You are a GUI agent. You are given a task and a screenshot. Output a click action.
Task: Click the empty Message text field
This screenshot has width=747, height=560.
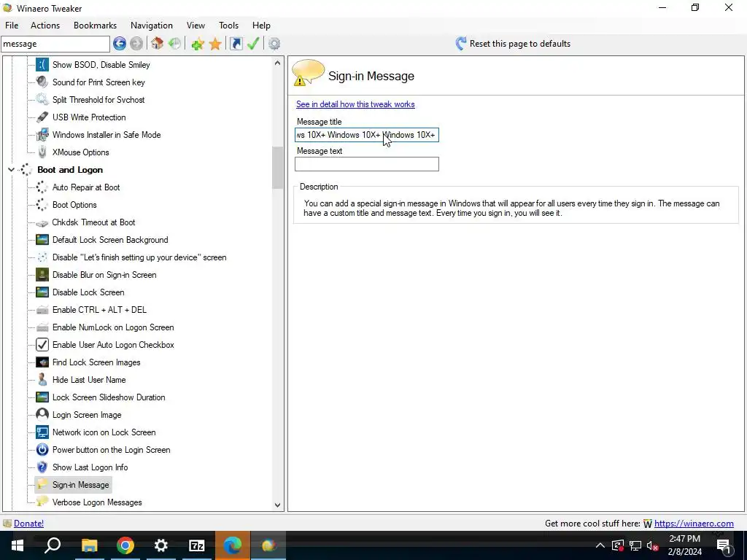[367, 164]
